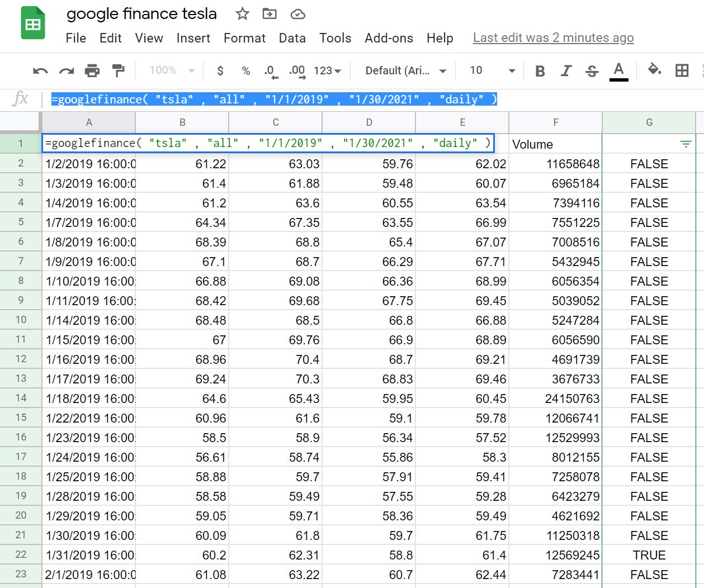The width and height of the screenshot is (704, 588).
Task: Select cell with value 61.22
Action: pyautogui.click(x=182, y=164)
